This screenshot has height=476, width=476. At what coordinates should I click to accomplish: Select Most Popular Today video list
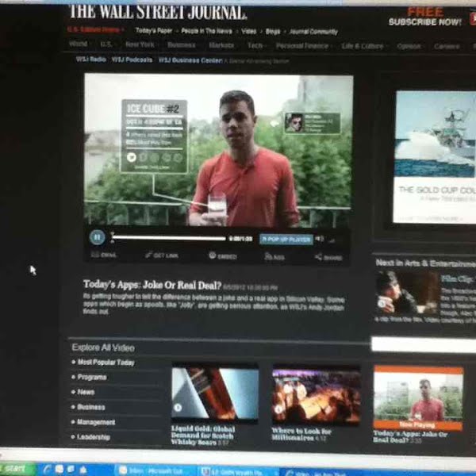pos(106,363)
